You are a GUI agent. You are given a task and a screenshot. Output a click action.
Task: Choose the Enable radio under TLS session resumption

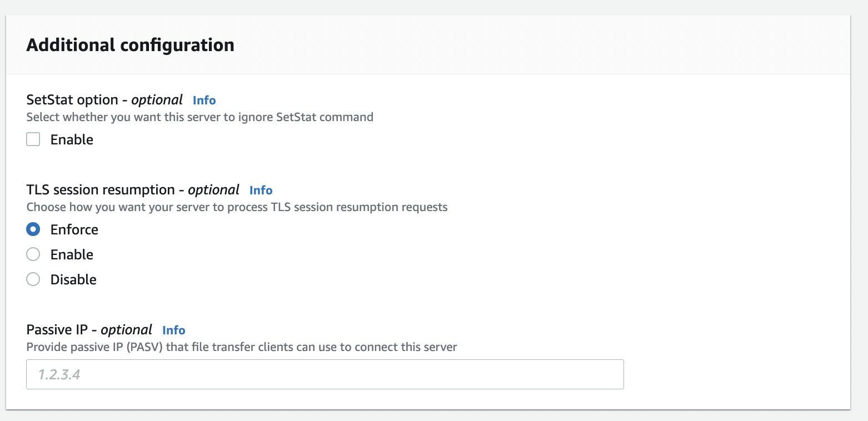[33, 254]
